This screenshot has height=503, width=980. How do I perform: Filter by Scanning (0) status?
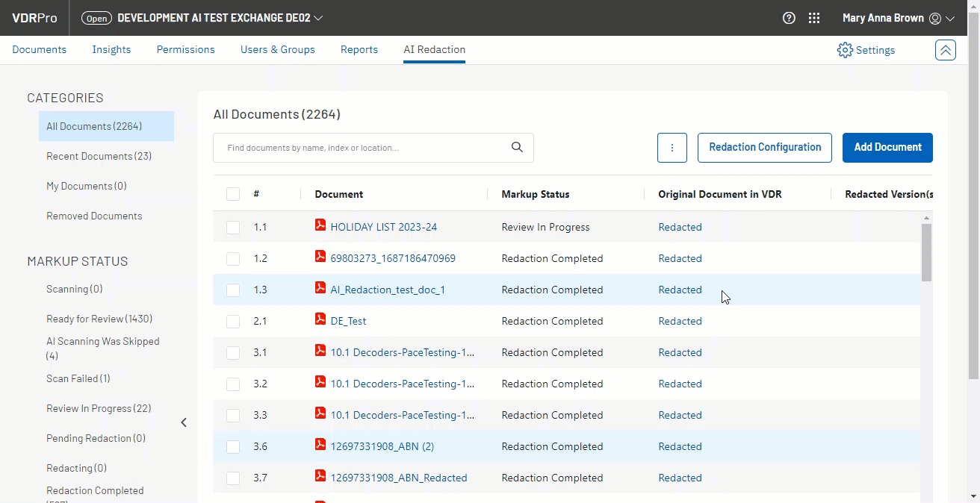75,289
